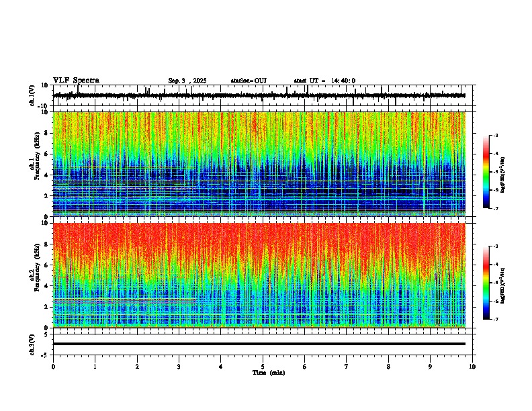Viewport: 532px width, 411px height.
Task: Click the "station=OUI" header label
Action: tap(249, 81)
